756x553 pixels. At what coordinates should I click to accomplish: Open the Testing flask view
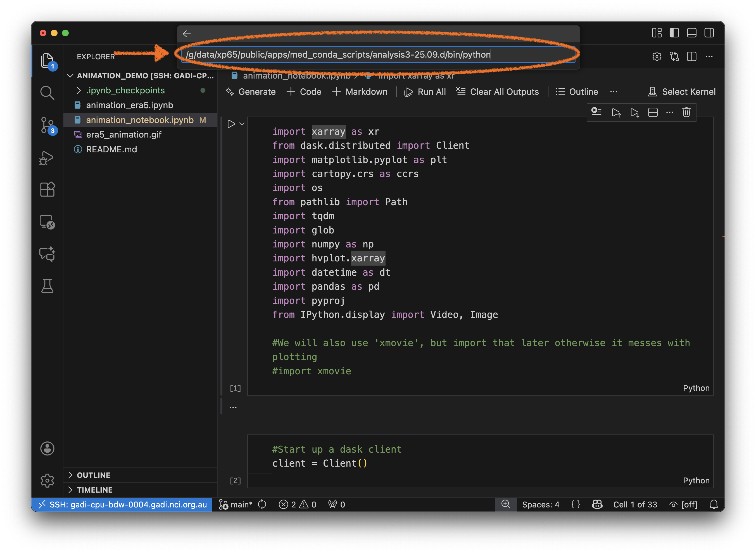47,286
